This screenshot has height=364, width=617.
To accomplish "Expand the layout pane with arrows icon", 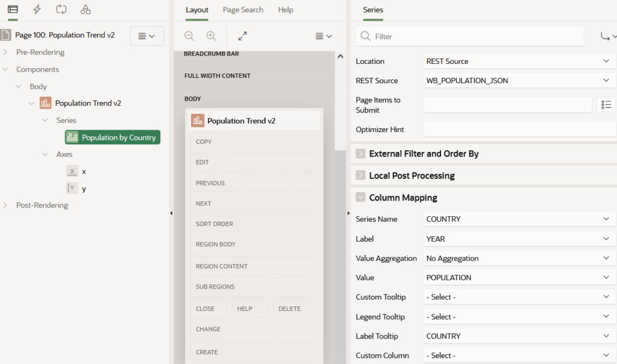I will coord(242,36).
